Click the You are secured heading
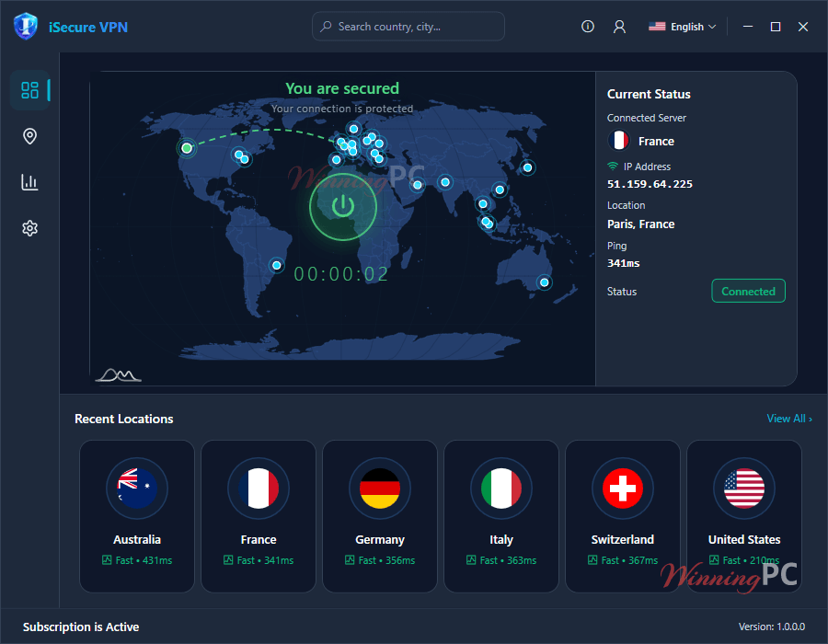The image size is (828, 644). click(x=342, y=88)
